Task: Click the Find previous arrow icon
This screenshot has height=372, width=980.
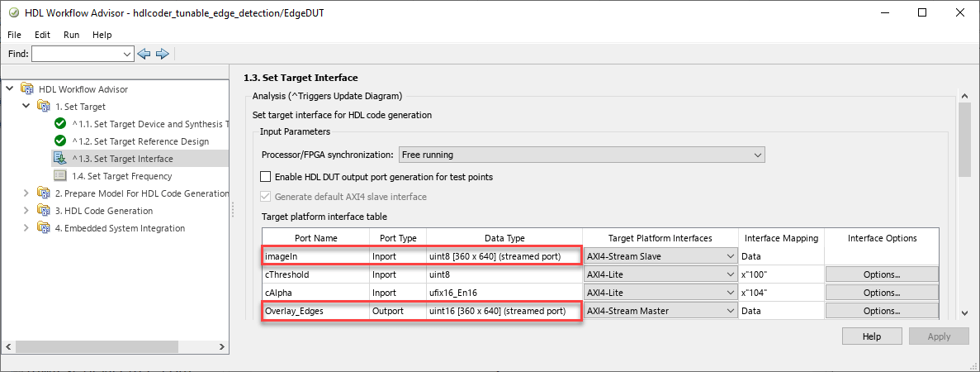Action: pos(144,54)
